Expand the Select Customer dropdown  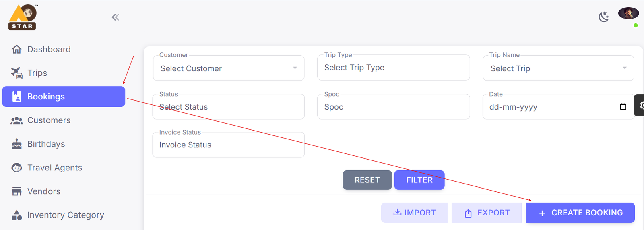pos(295,68)
